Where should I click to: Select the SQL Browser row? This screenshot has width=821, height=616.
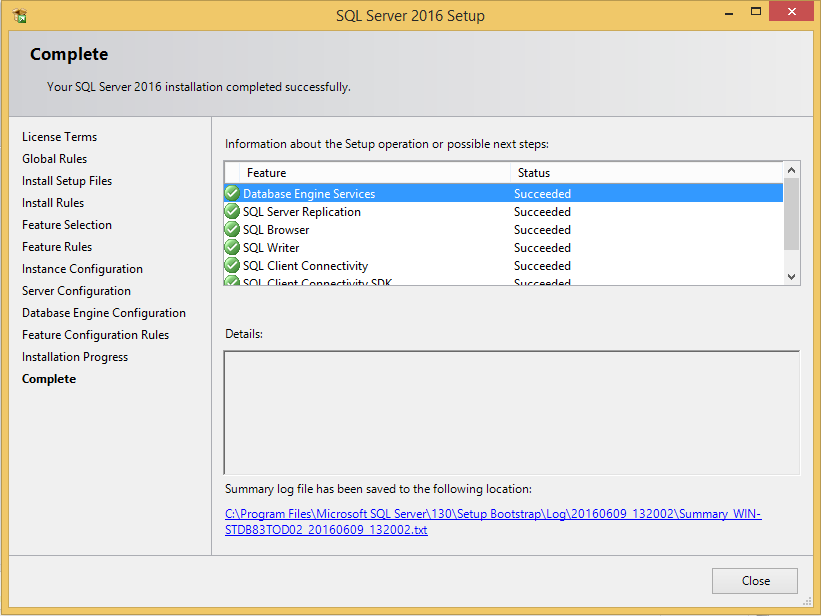pos(504,229)
